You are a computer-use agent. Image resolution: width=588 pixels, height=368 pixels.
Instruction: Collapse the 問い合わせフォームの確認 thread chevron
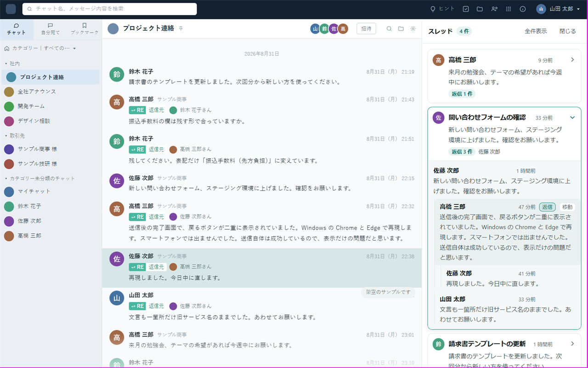572,117
